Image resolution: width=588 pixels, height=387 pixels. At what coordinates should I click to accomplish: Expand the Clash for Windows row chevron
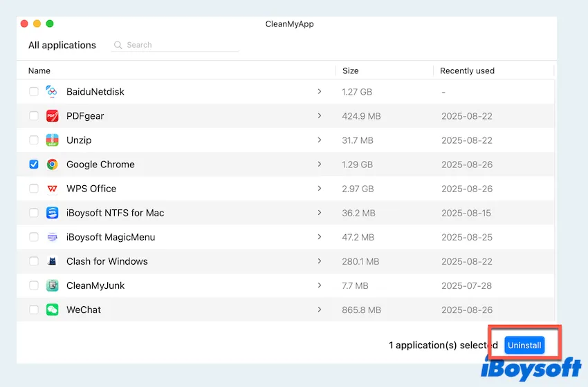coord(320,261)
